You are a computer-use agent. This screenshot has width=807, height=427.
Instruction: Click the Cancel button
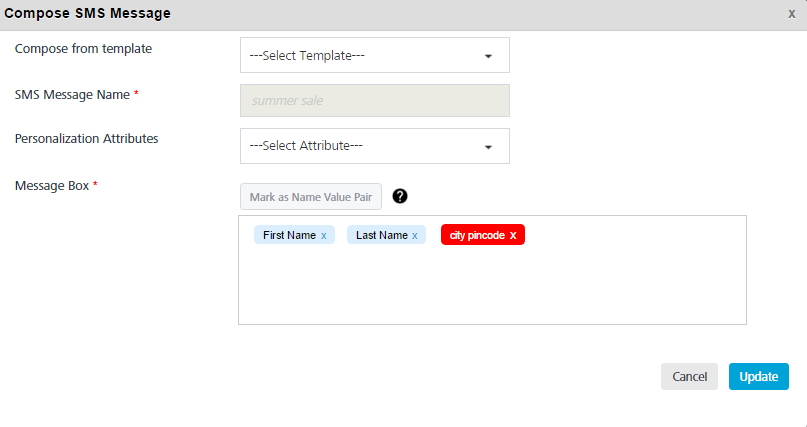(x=689, y=377)
